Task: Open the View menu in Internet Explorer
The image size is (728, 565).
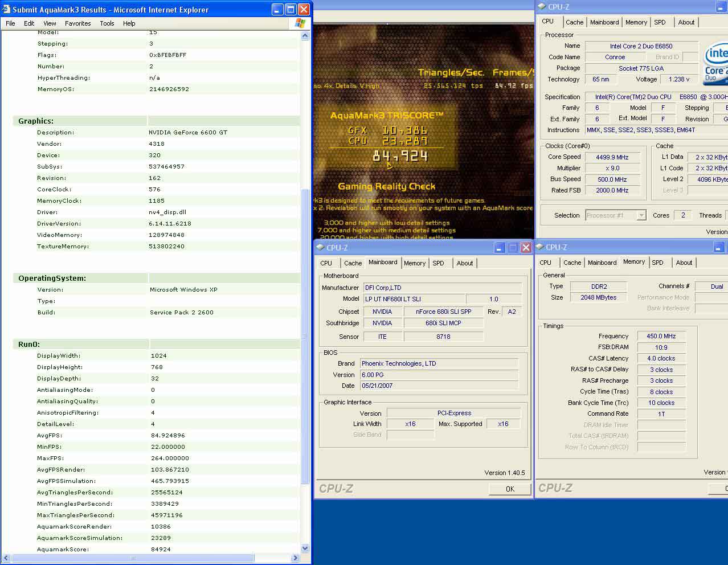Action: [50, 23]
